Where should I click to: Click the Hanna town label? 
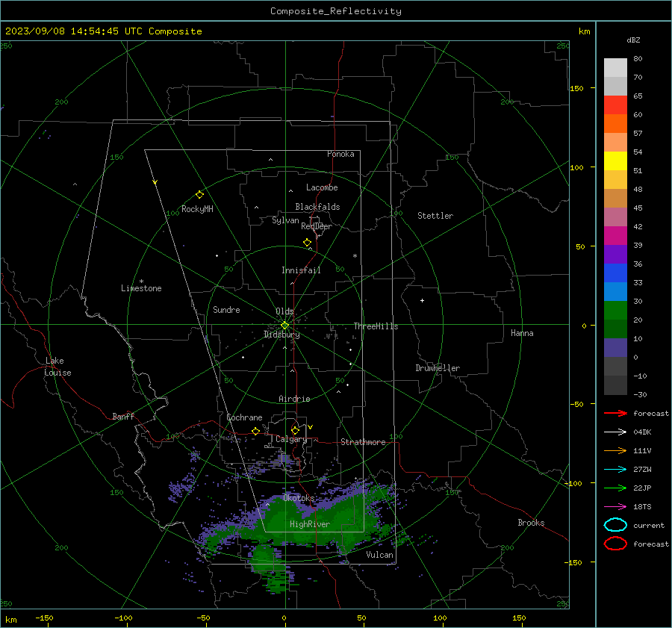pyautogui.click(x=522, y=333)
